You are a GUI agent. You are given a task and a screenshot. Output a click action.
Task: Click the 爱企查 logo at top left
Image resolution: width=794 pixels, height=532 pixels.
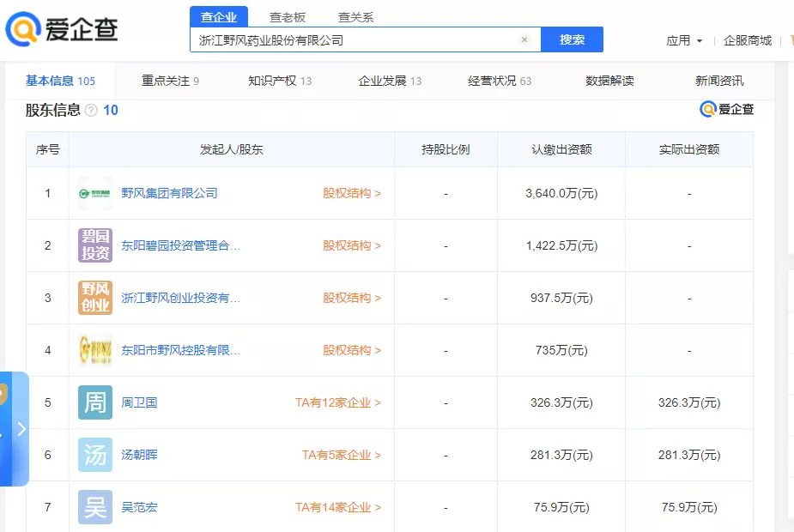tap(62, 29)
